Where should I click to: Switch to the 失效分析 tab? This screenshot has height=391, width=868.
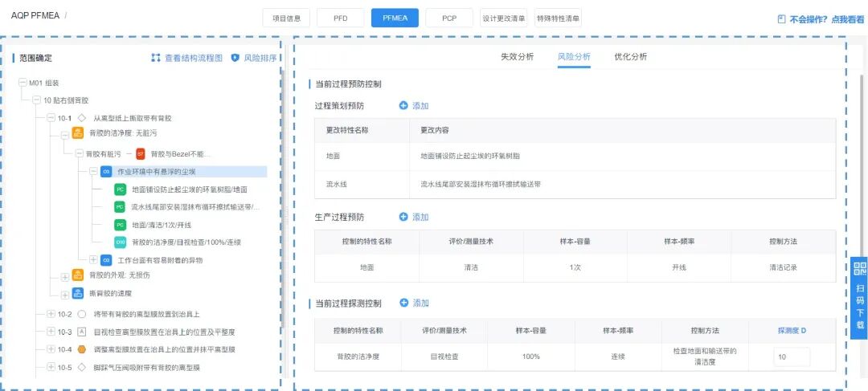[x=517, y=56]
